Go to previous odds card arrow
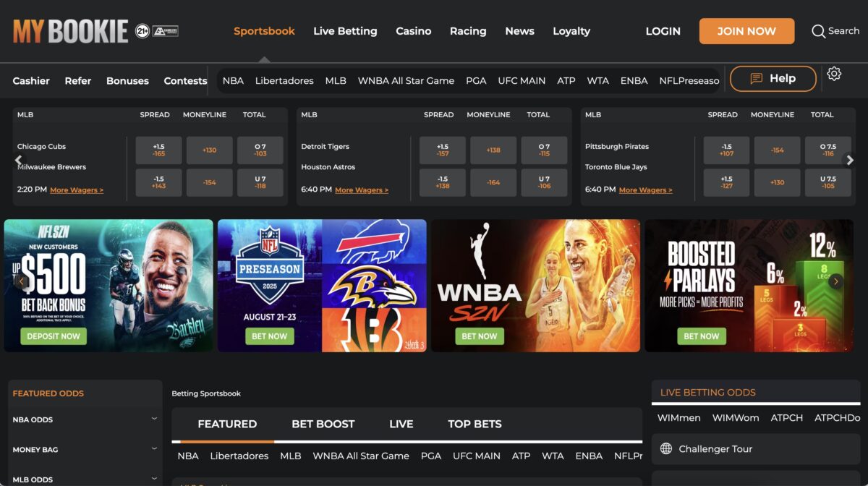The width and height of the screenshot is (868, 486). 19,161
